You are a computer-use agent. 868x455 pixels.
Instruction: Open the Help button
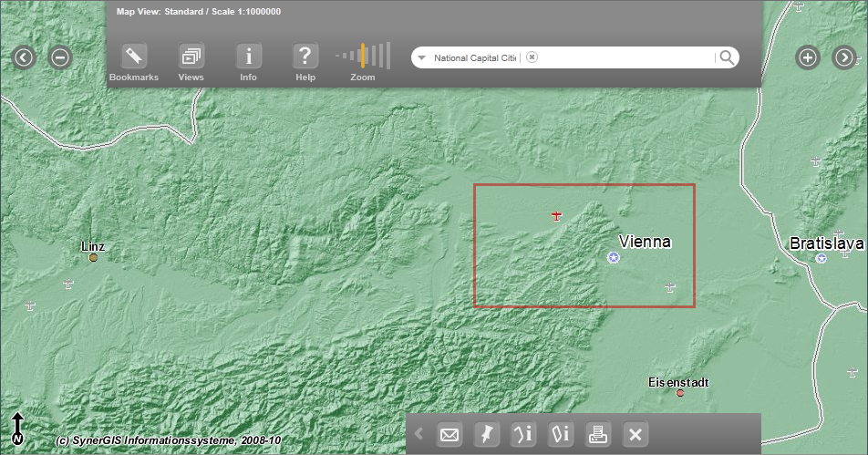pos(305,57)
